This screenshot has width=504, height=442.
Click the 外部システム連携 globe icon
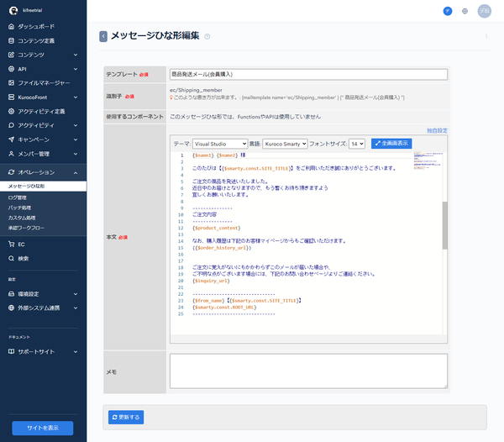point(11,308)
